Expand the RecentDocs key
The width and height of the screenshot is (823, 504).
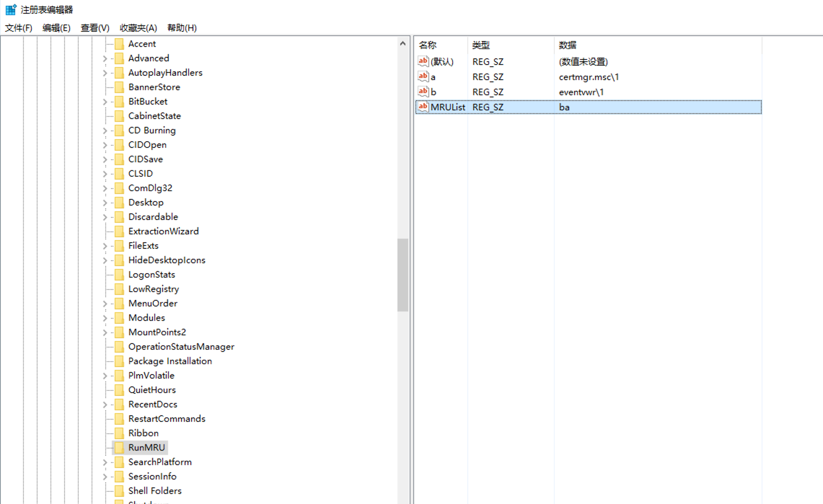click(x=105, y=404)
